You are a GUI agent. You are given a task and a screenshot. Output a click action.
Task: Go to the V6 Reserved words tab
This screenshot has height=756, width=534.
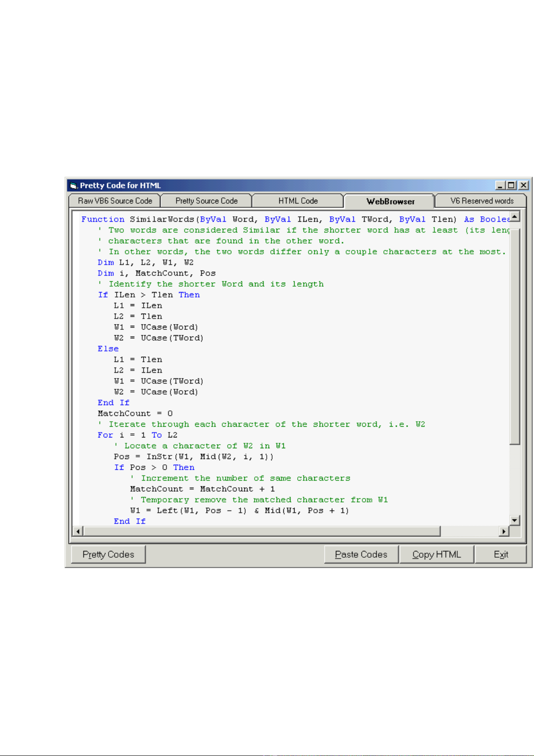click(482, 201)
